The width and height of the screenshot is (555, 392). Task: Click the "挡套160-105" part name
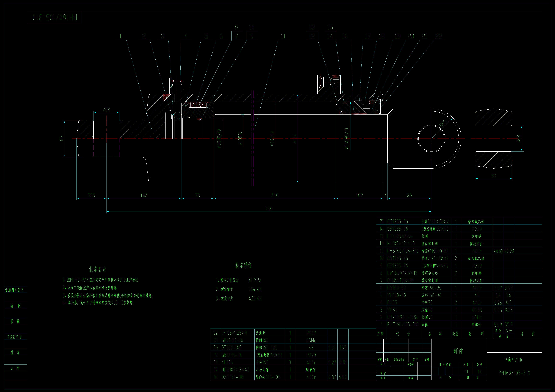tap(266, 348)
